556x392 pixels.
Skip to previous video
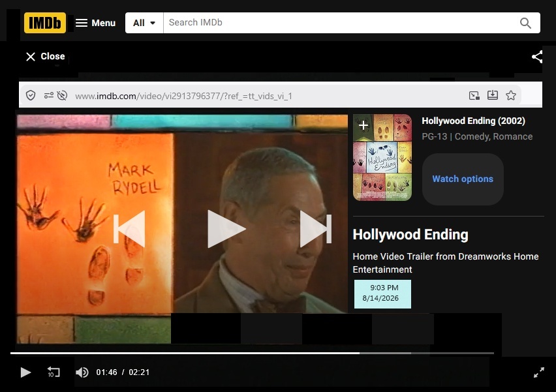click(x=129, y=228)
